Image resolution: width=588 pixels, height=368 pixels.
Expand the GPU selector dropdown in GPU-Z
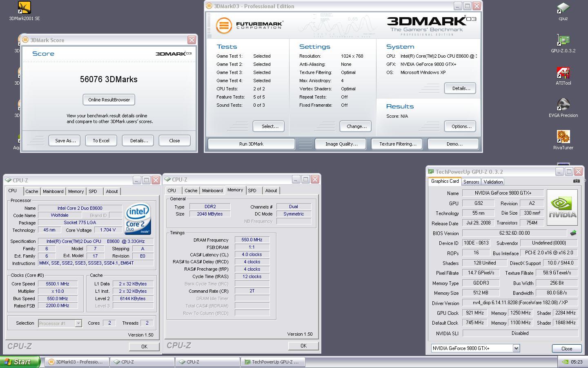(516, 348)
